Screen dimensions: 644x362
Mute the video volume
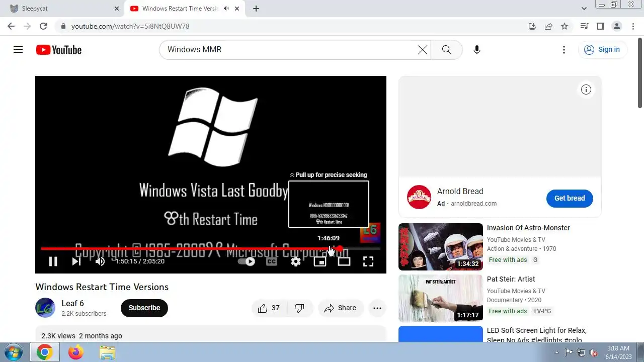pyautogui.click(x=100, y=261)
